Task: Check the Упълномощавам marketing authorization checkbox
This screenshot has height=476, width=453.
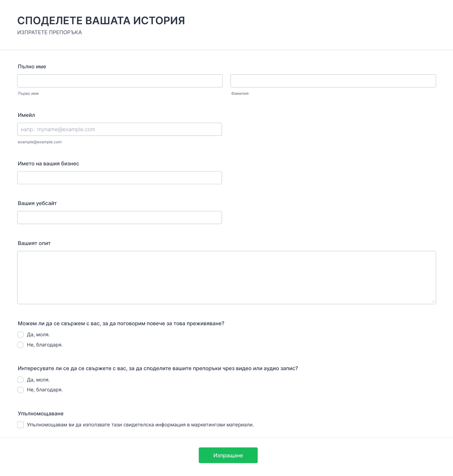Action: pos(20,425)
